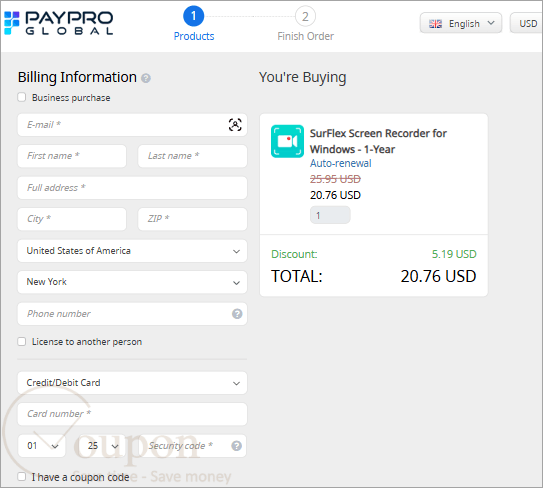The height and width of the screenshot is (488, 543).
Task: Click the crossed-out 25.95 USD price
Action: [x=335, y=179]
